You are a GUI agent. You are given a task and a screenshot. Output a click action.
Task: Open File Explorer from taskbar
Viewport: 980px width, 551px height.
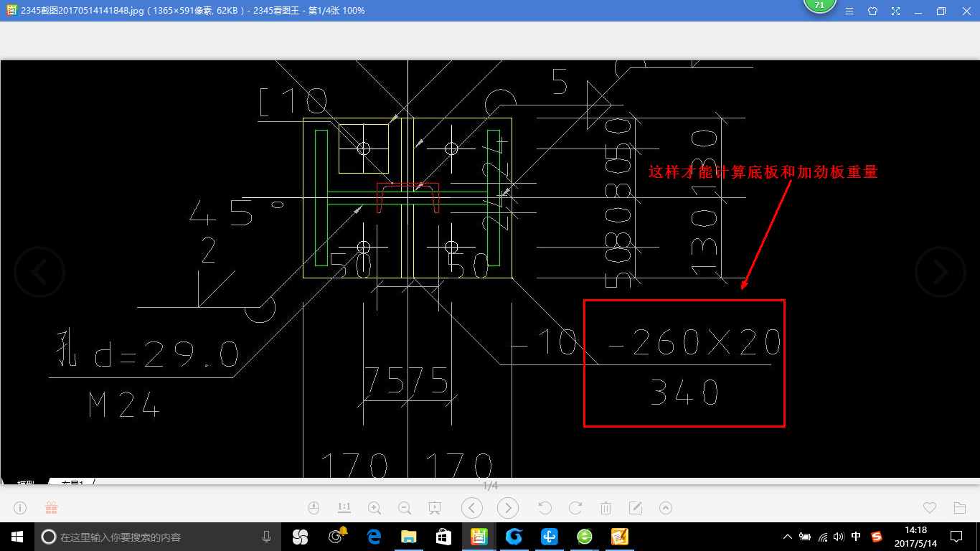click(409, 537)
